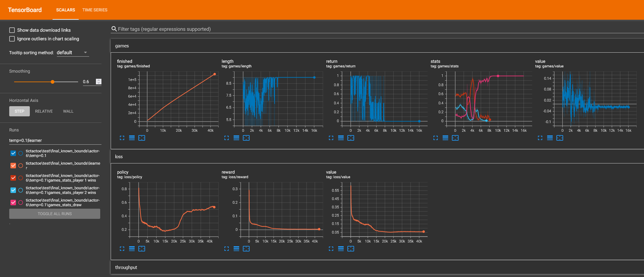644x277 pixels.
Task: Fit domain to data on return chart
Action: [351, 138]
